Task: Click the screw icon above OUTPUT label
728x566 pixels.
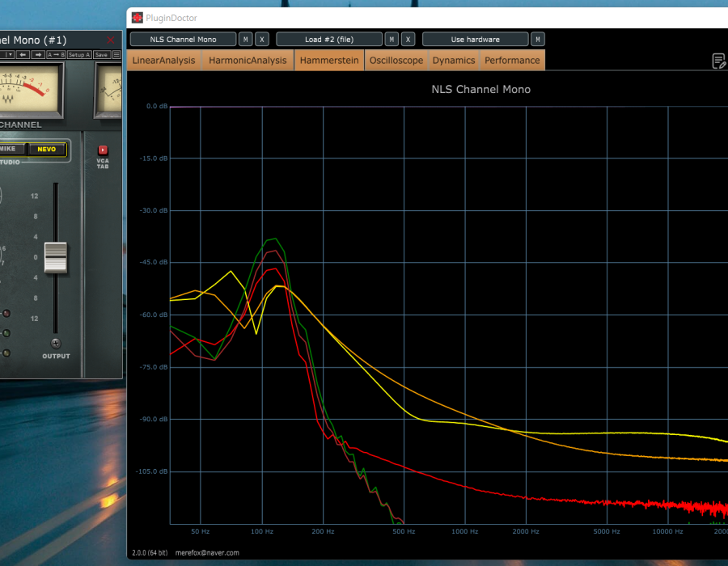Action: pyautogui.click(x=56, y=344)
